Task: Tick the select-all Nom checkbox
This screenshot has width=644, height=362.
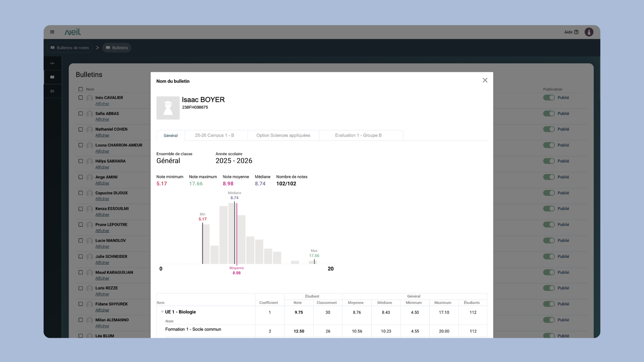Action: click(80, 89)
